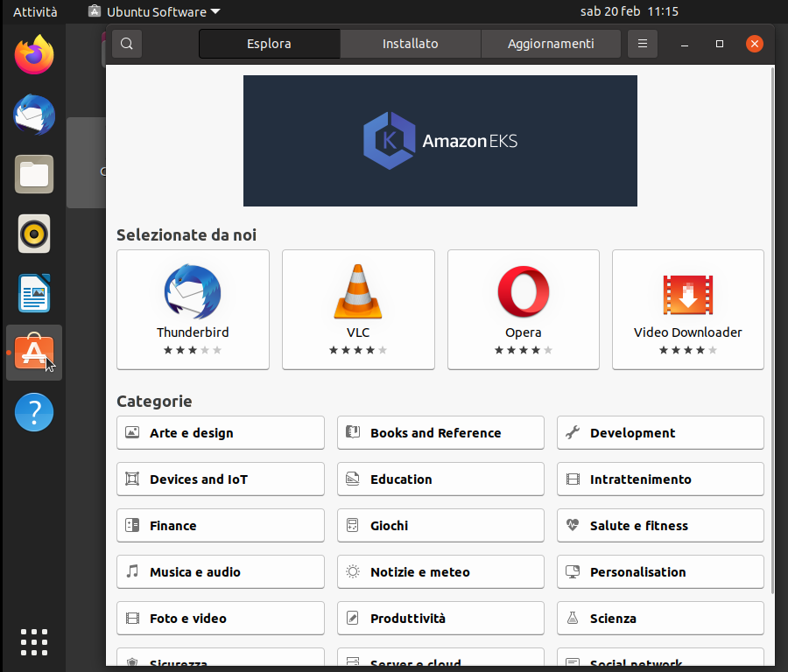
Task: Browse the Personalisation category
Action: click(x=660, y=571)
